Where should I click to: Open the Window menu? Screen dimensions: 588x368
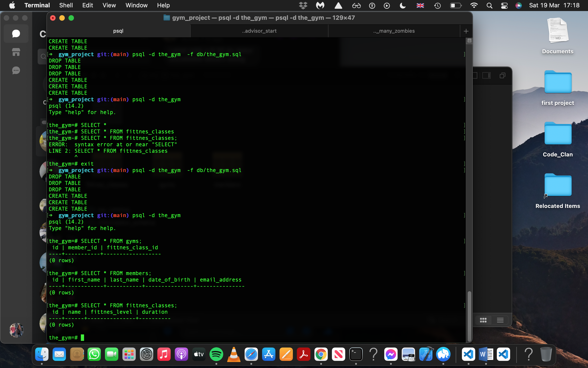[x=136, y=5]
